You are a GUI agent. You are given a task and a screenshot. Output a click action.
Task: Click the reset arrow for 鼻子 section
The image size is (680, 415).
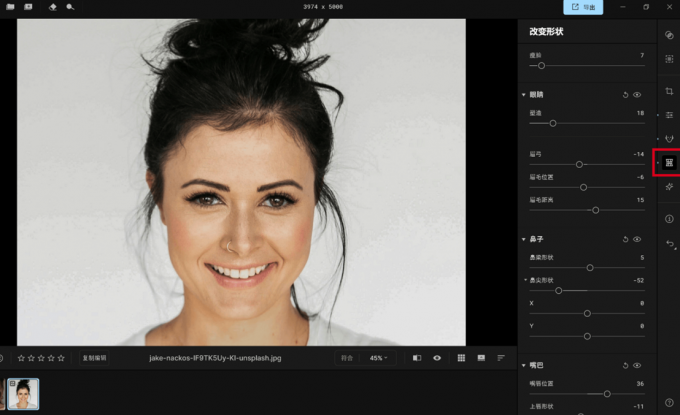coord(625,240)
